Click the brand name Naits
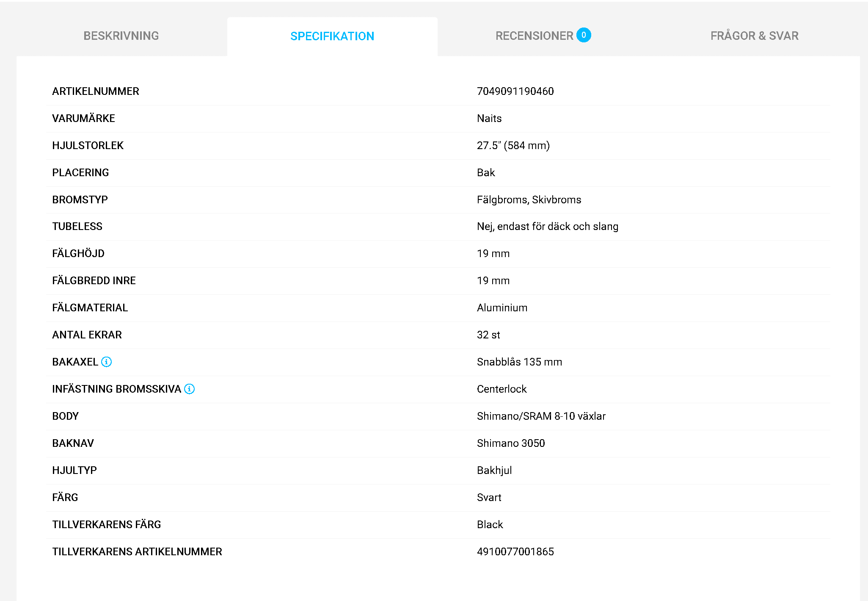The width and height of the screenshot is (868, 601). (489, 118)
